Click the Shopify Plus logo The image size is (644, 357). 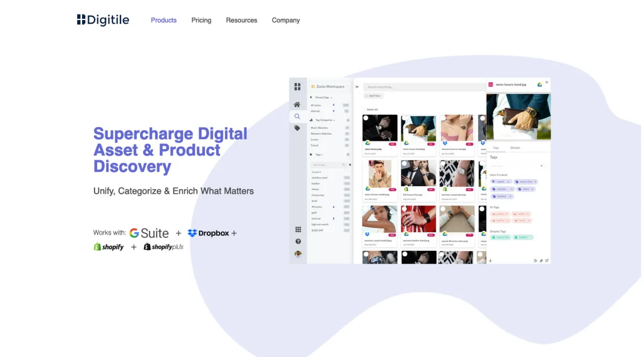click(x=164, y=247)
